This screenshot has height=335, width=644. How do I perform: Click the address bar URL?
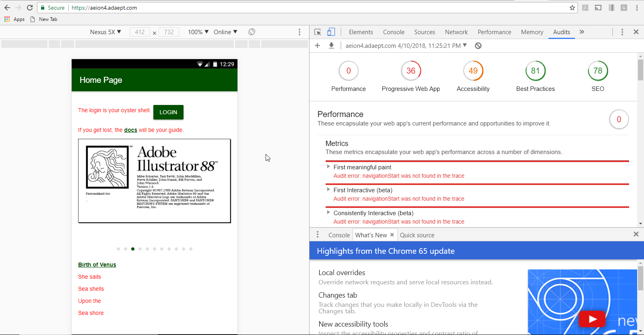tap(104, 8)
